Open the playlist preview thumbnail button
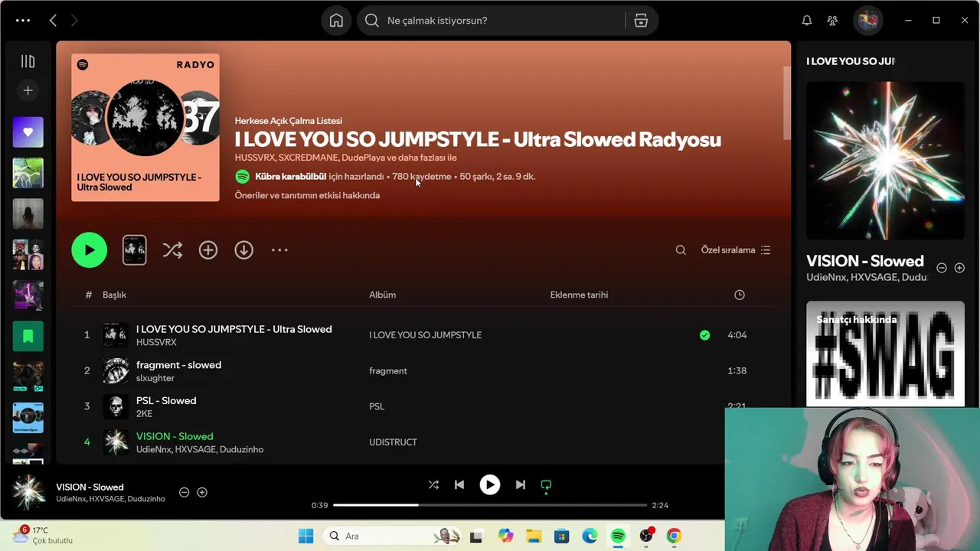Viewport: 980px width, 551px height. pyautogui.click(x=135, y=250)
